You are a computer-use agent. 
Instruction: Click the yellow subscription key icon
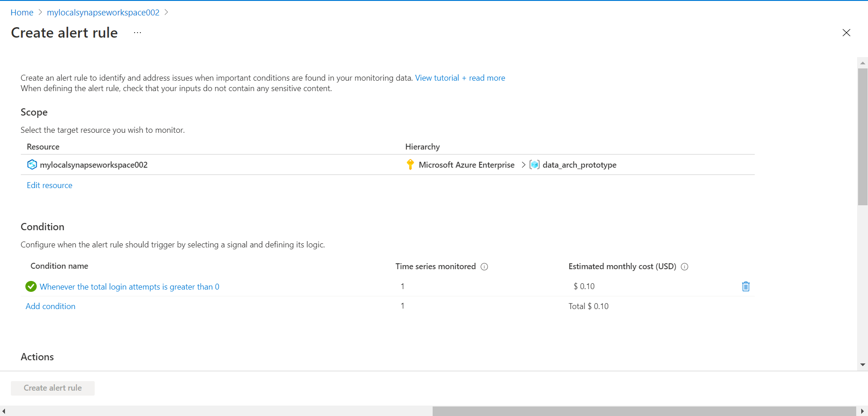pos(410,164)
